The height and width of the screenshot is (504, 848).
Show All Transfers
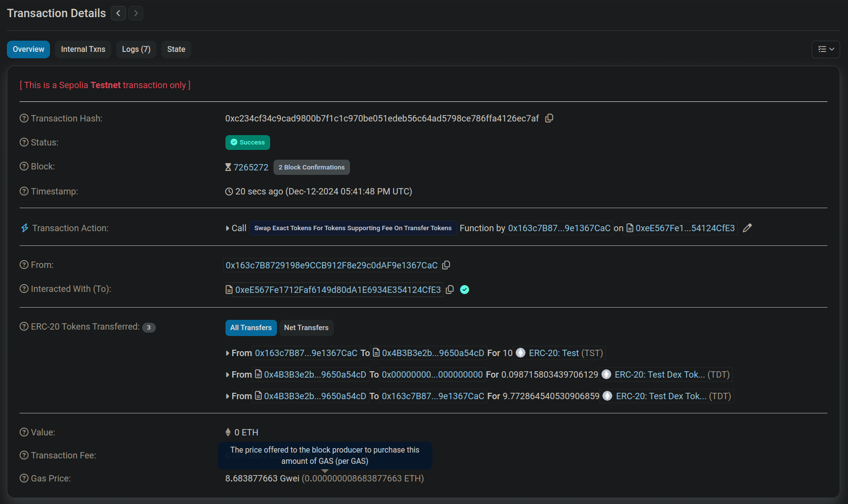click(x=251, y=328)
